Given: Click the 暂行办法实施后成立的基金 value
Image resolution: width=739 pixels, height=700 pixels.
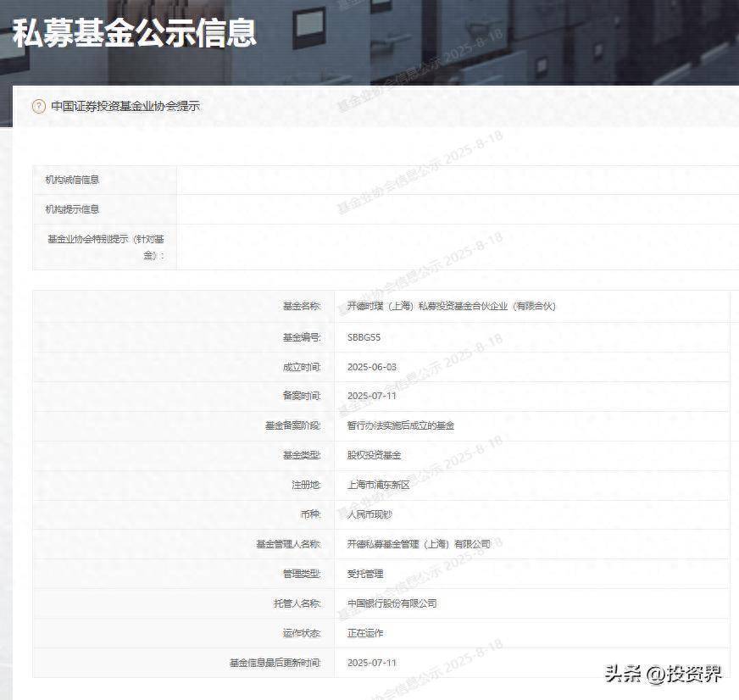Looking at the screenshot, I should (x=400, y=425).
